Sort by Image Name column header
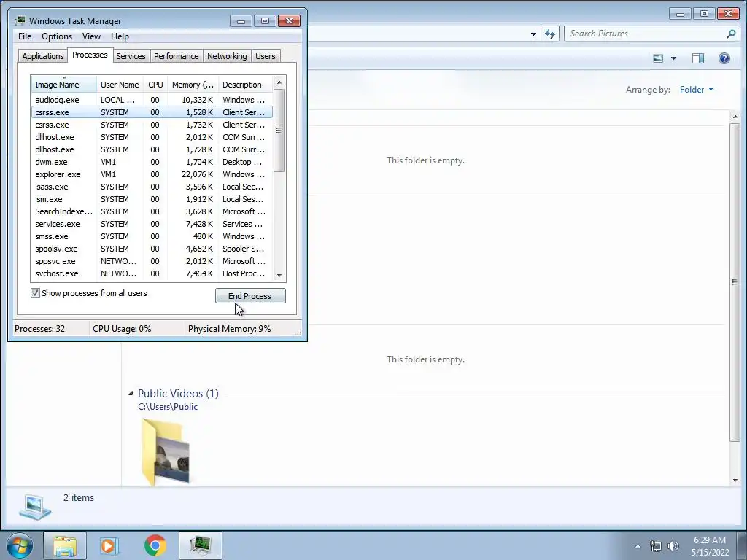This screenshot has width=747, height=560. pos(64,85)
